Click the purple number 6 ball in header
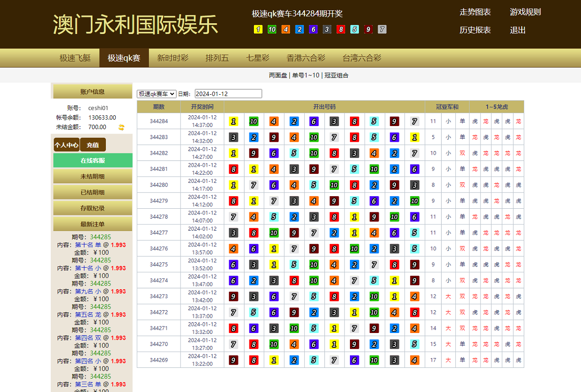 click(313, 30)
